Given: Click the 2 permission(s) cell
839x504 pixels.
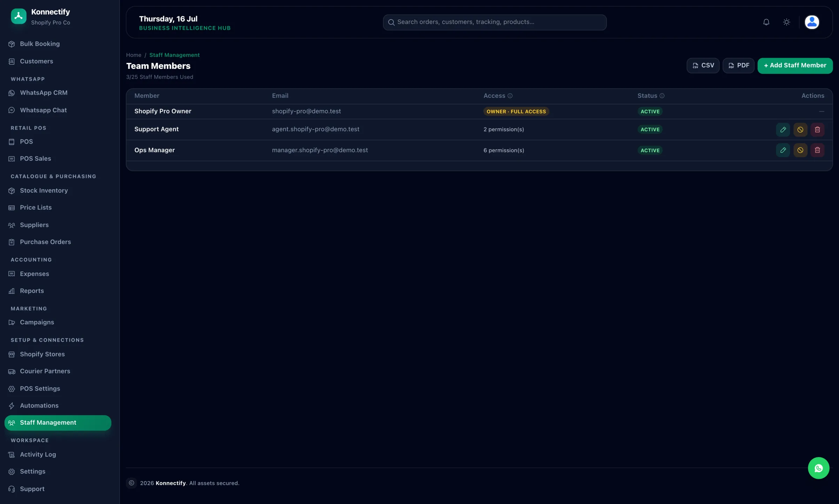Looking at the screenshot, I should coord(504,130).
